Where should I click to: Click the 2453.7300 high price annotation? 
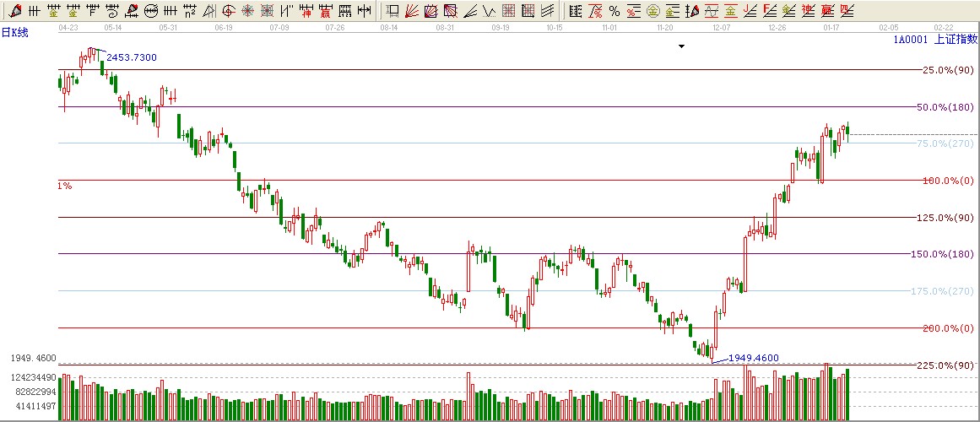(131, 57)
